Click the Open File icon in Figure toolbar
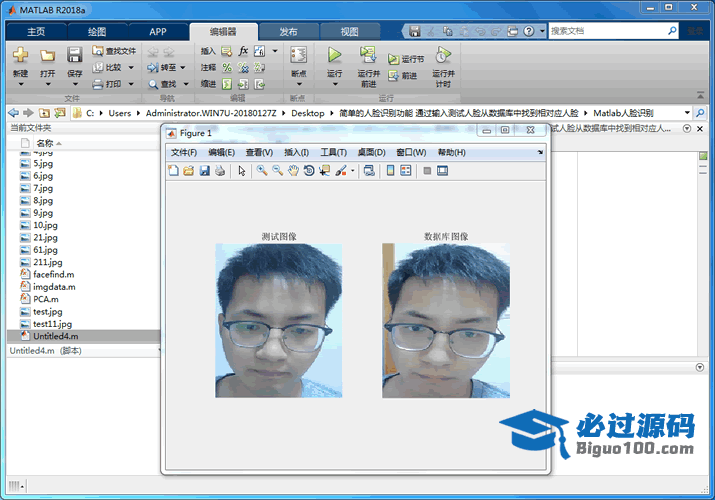 point(188,170)
